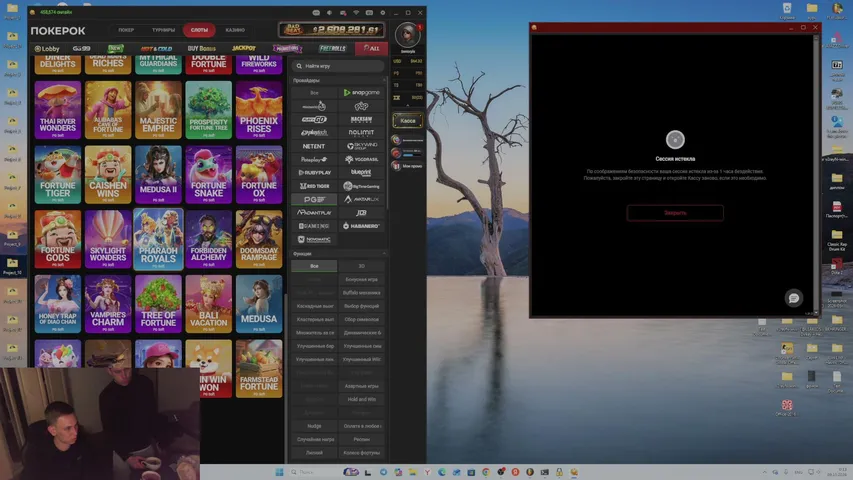The image size is (853, 480).
Task: Filter by Hacksaw Gaming provider logo
Action: 361,119
